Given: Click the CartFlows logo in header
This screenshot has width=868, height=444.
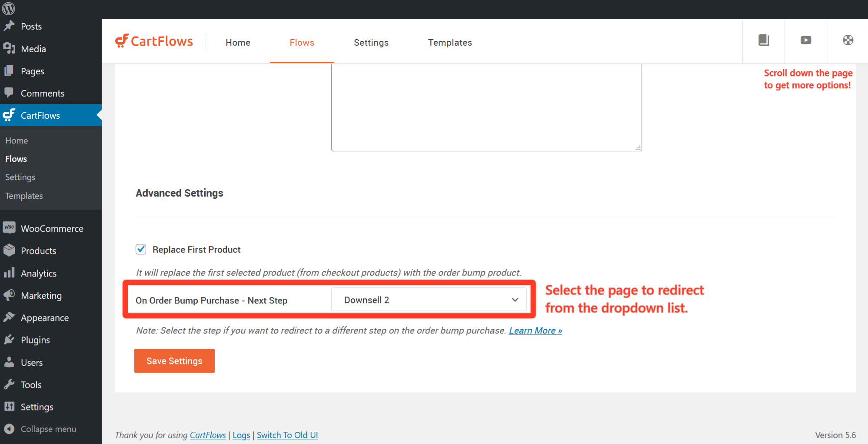Looking at the screenshot, I should point(154,41).
